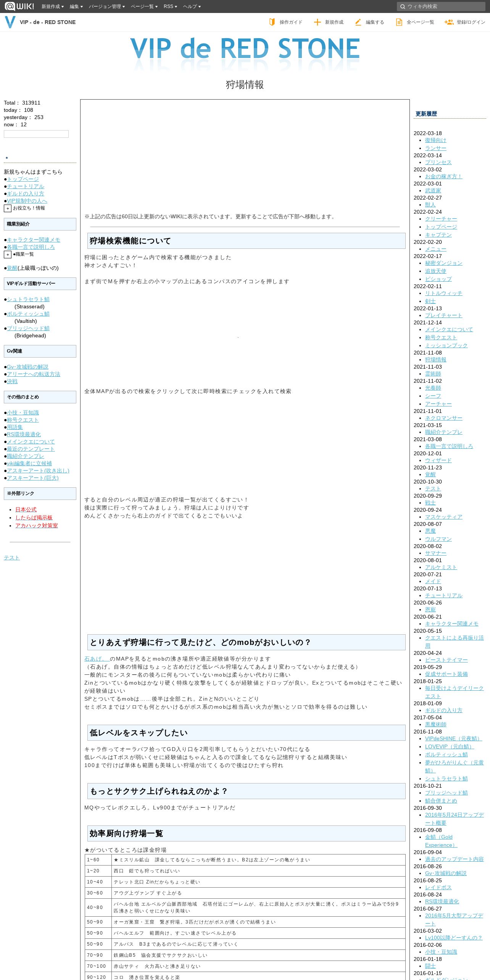
Task: Open the ヘルプ dropdown menu
Action: (192, 6)
